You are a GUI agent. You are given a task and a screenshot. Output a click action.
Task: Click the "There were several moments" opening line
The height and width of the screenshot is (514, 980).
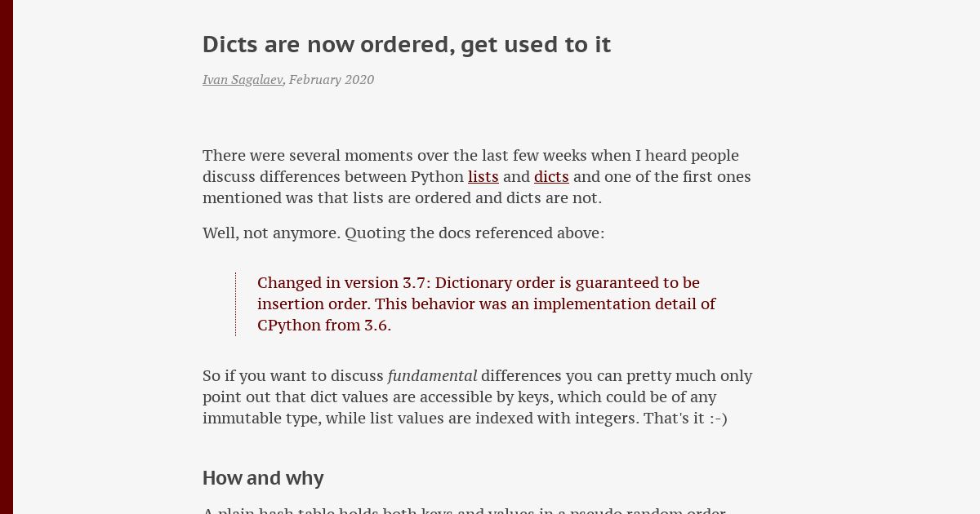click(470, 156)
